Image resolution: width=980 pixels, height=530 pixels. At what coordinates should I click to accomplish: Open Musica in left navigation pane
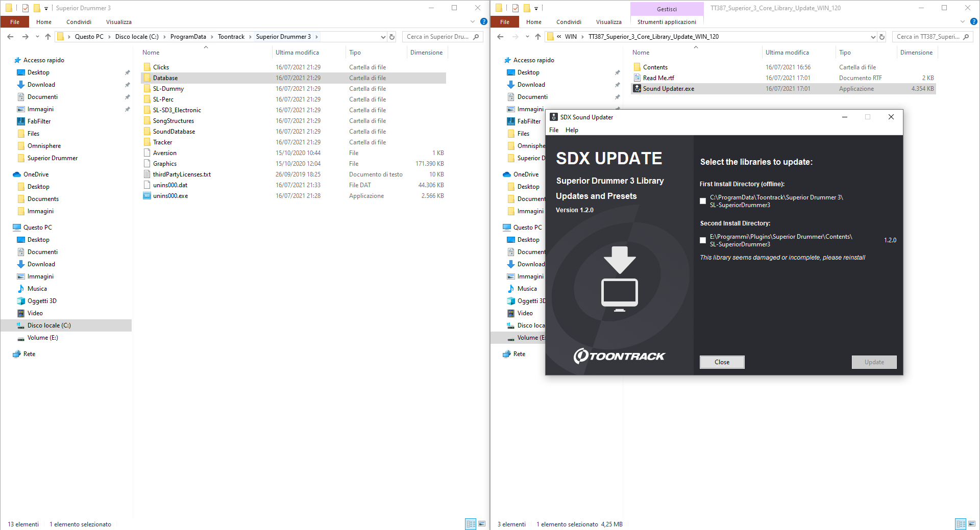point(37,289)
